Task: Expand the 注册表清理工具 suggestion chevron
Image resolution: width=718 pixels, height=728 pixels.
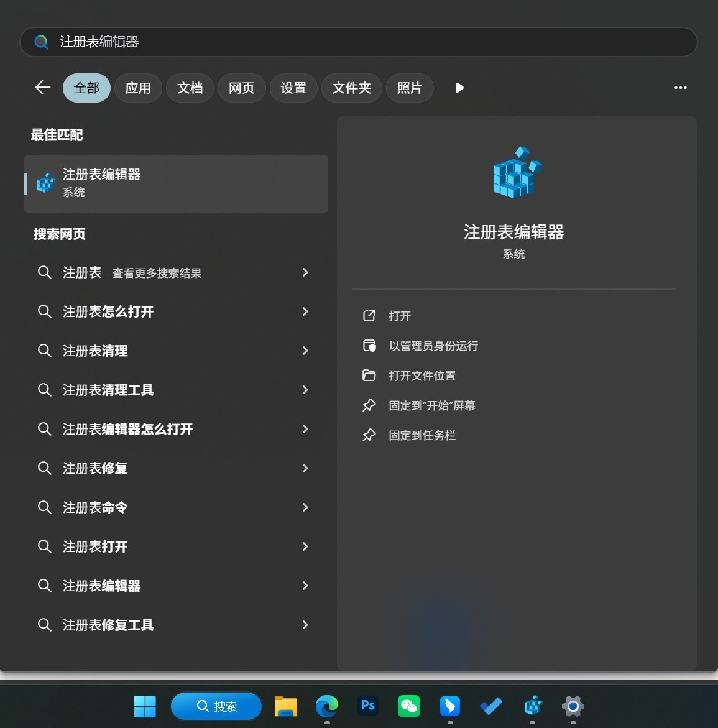Action: tap(305, 390)
